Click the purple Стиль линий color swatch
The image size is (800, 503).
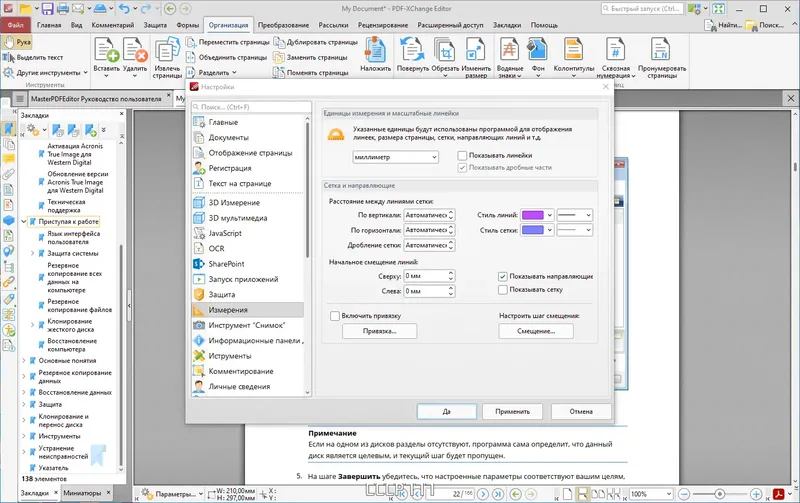[533, 215]
